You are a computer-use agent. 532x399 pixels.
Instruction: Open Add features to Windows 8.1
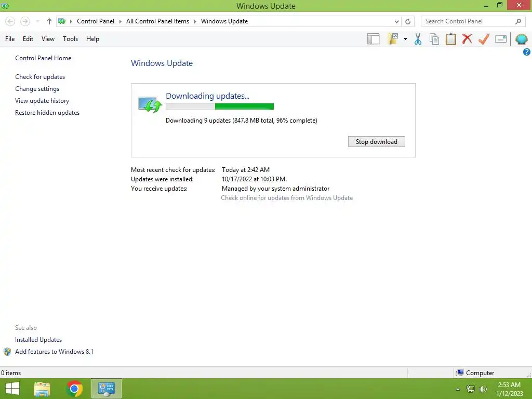[x=54, y=352]
